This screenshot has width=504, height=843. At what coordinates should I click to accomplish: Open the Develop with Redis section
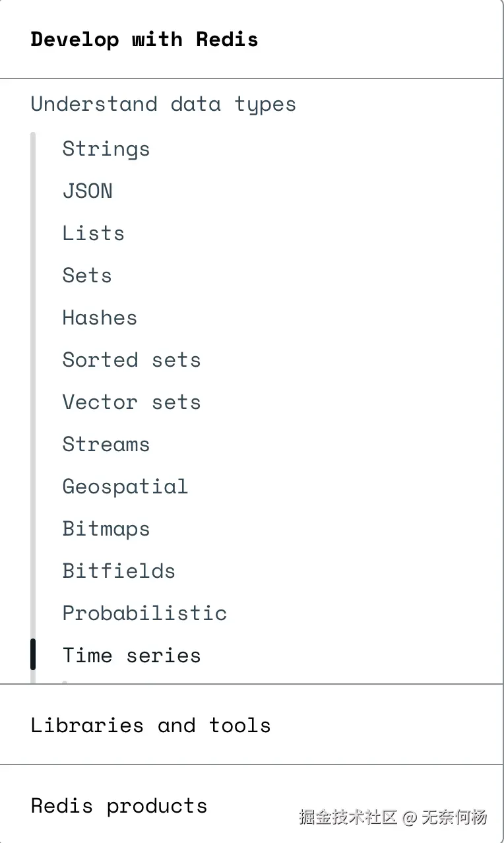pos(144,40)
